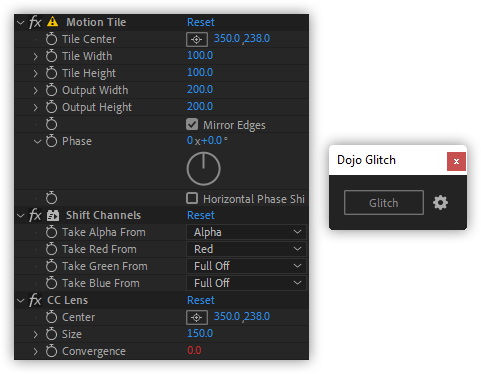
Task: Click CC Lens Size value 150.0
Action: pos(200,333)
